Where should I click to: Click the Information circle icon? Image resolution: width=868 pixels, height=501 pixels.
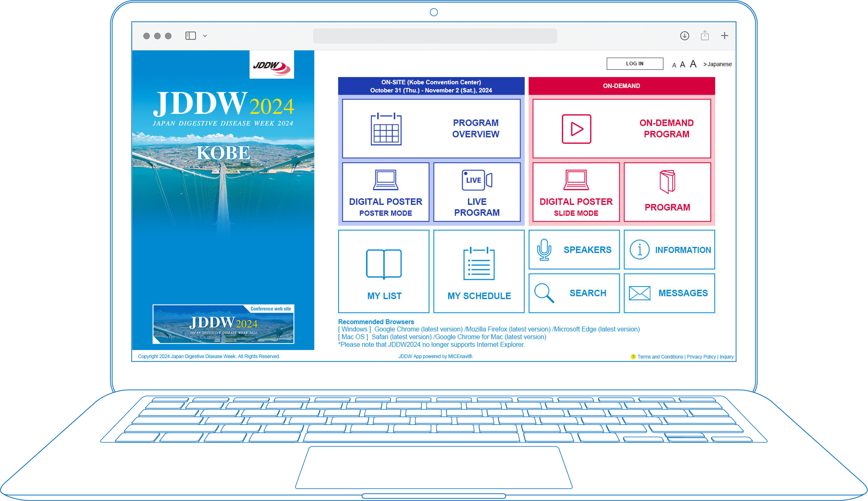[x=640, y=249]
